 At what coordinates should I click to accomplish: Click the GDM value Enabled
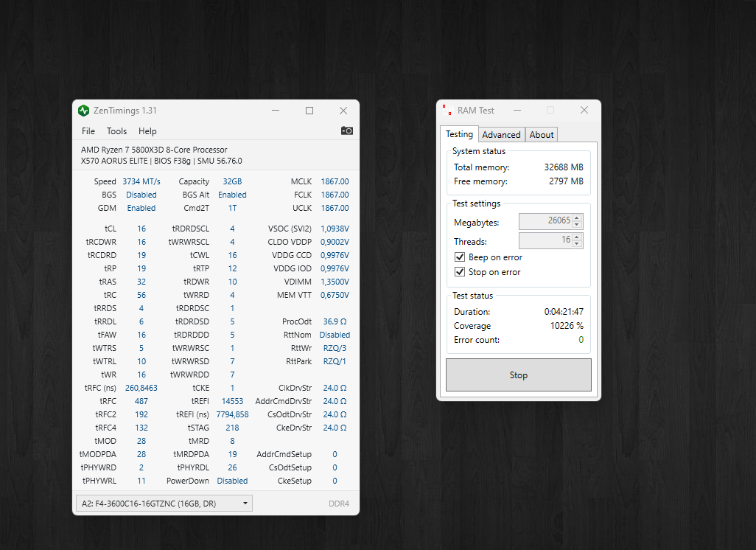(141, 208)
